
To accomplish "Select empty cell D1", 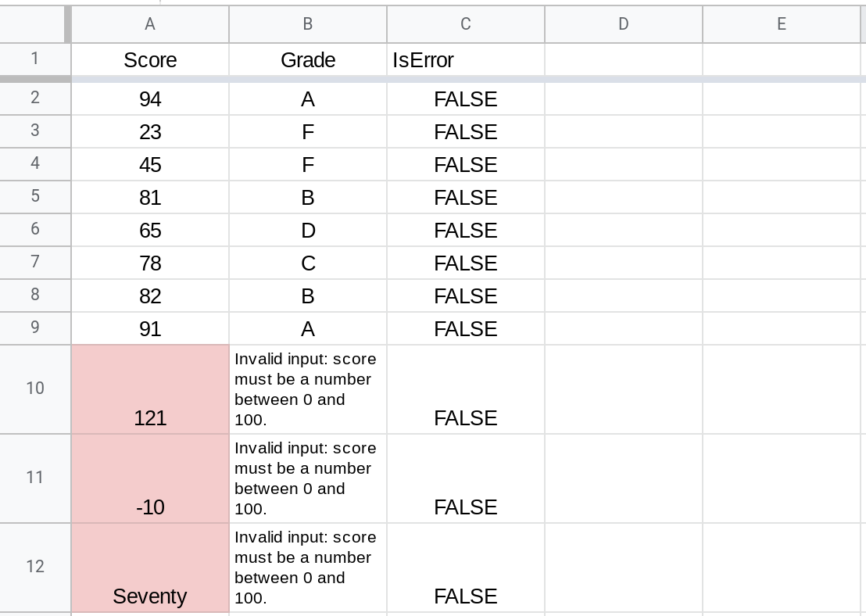I will point(624,59).
